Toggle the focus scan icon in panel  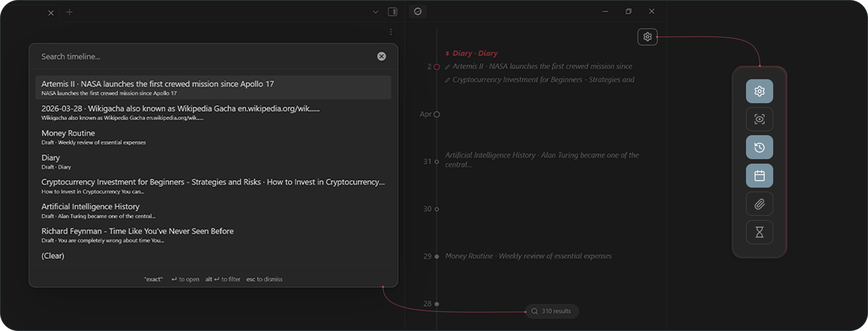(759, 119)
